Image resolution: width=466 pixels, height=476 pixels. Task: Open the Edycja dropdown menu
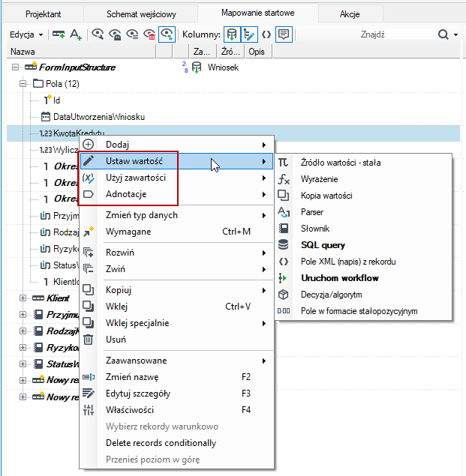pyautogui.click(x=26, y=34)
